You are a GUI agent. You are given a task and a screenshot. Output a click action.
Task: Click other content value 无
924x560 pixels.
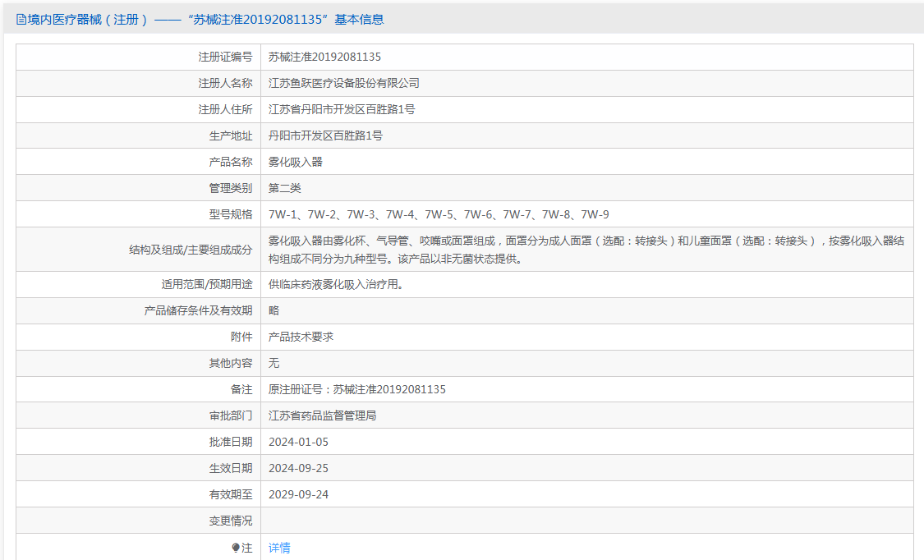(x=274, y=363)
